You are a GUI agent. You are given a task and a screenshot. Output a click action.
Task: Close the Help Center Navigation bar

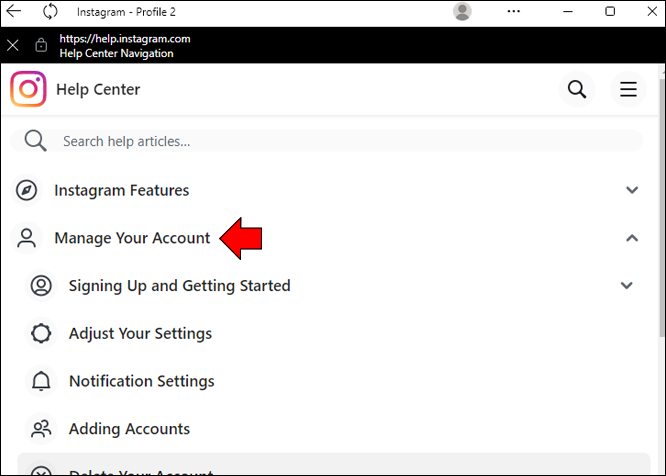click(x=13, y=45)
